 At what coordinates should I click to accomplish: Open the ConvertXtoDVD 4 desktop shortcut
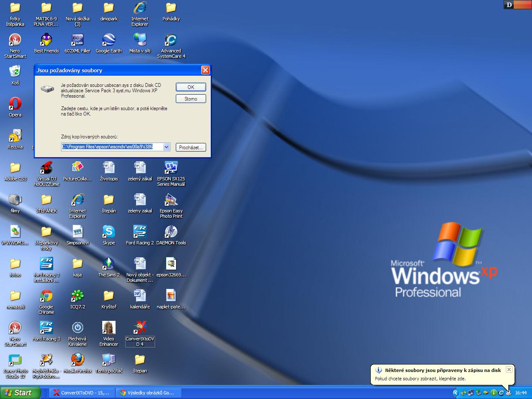(140, 334)
